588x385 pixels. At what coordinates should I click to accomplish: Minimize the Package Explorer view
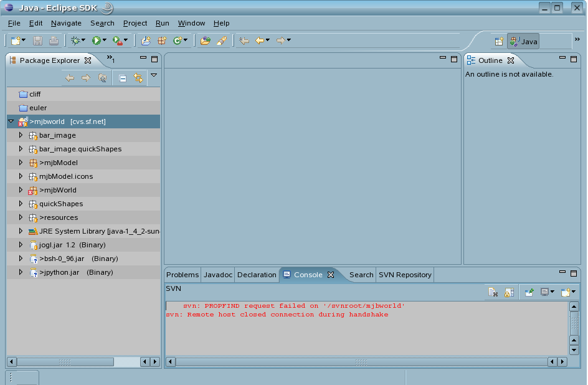(143, 58)
